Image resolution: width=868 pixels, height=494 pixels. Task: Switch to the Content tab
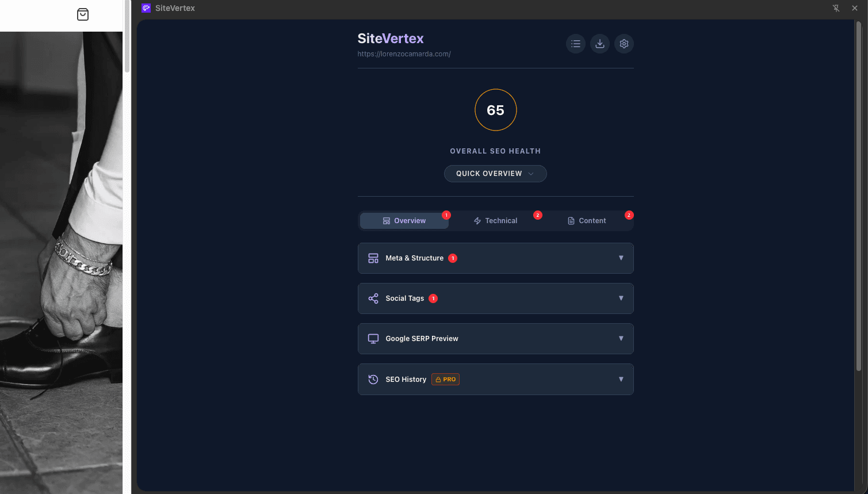(587, 221)
